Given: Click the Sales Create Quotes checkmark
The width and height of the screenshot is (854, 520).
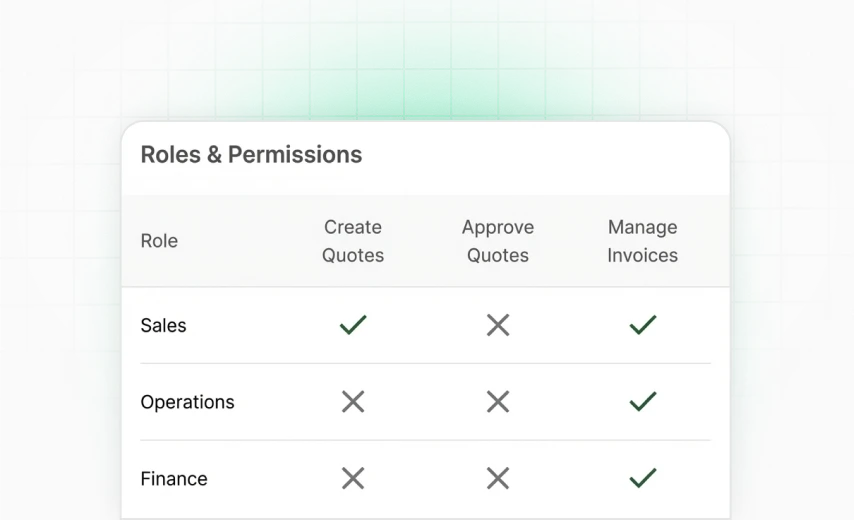Looking at the screenshot, I should point(353,325).
